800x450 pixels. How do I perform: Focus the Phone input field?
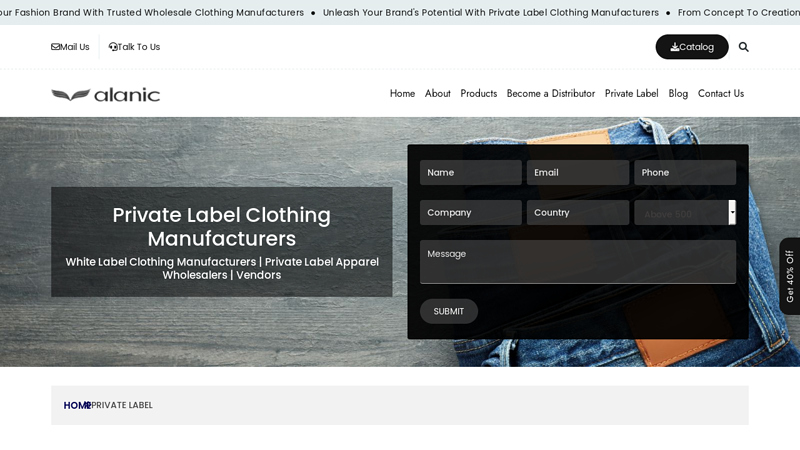pos(685,172)
